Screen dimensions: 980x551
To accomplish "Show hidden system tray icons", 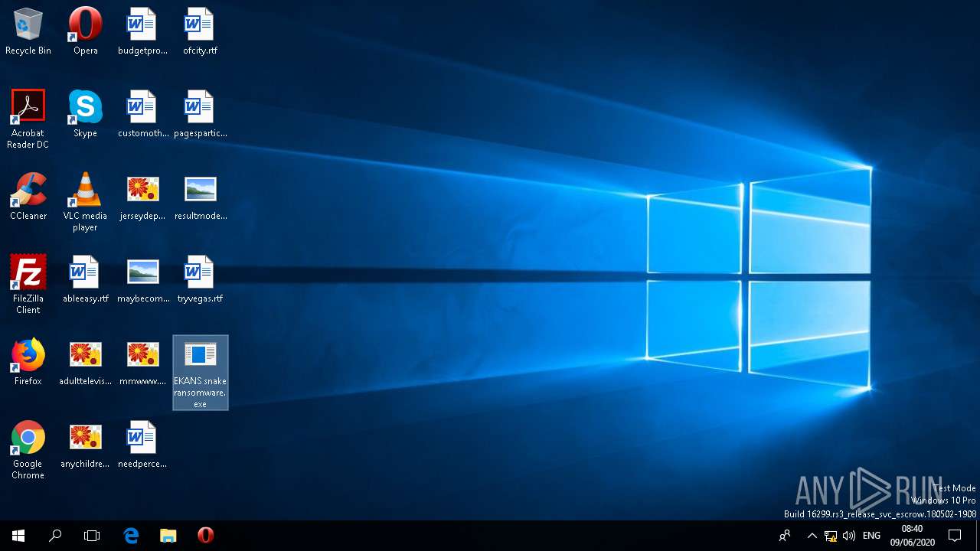I will [x=812, y=536].
